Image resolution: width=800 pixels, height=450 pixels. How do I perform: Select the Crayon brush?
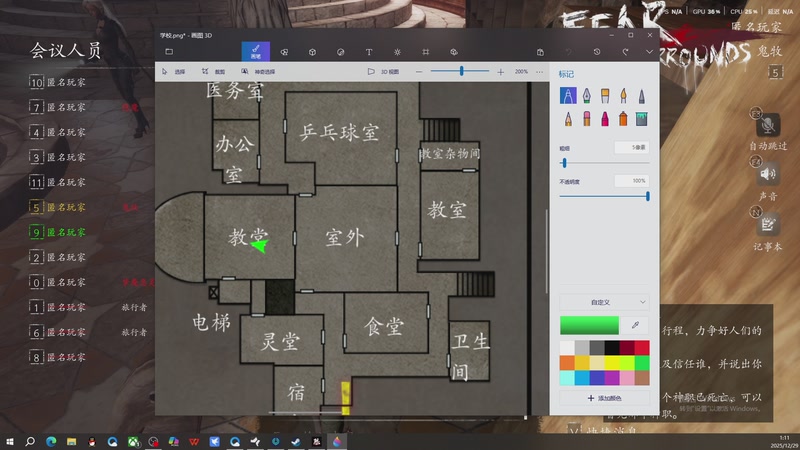pos(605,119)
